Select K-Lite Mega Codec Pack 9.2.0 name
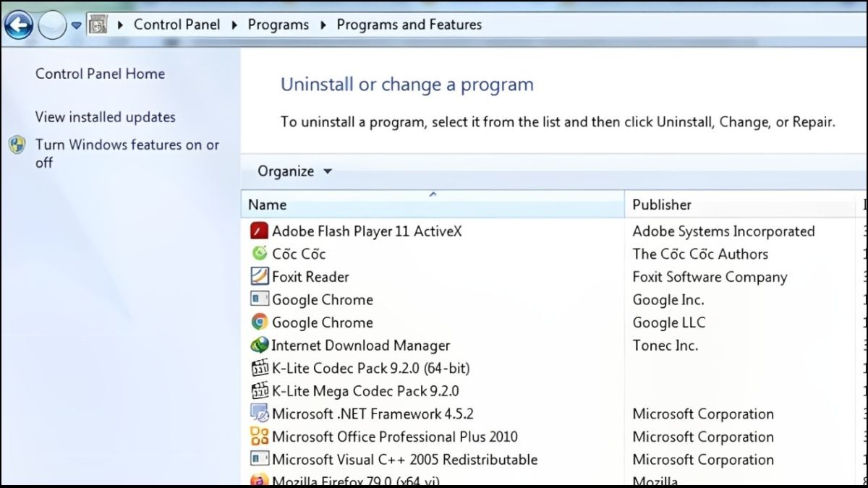The width and height of the screenshot is (868, 488). [365, 391]
